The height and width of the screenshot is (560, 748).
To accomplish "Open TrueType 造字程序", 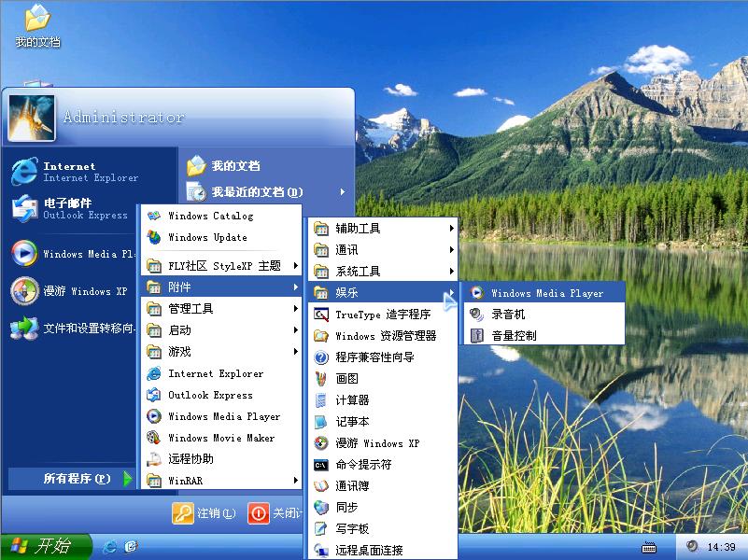I will tap(383, 315).
